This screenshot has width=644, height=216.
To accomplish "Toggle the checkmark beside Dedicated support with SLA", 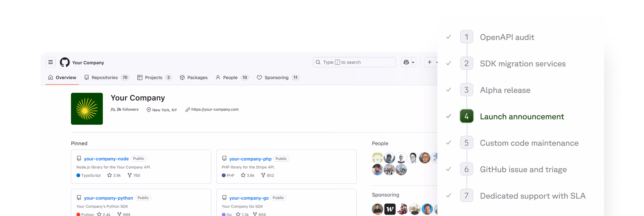I will tap(449, 195).
